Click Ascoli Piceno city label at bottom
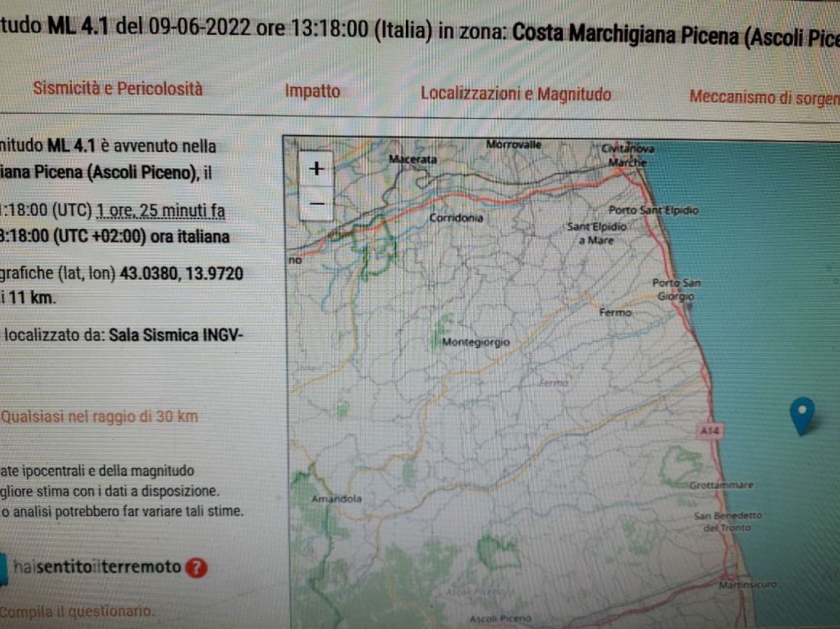 click(x=500, y=618)
